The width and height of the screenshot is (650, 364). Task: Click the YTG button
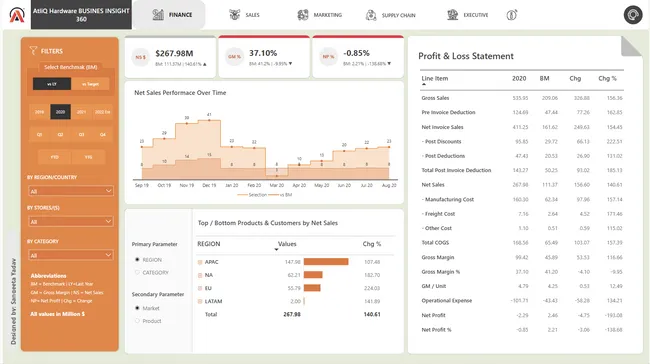click(x=88, y=157)
